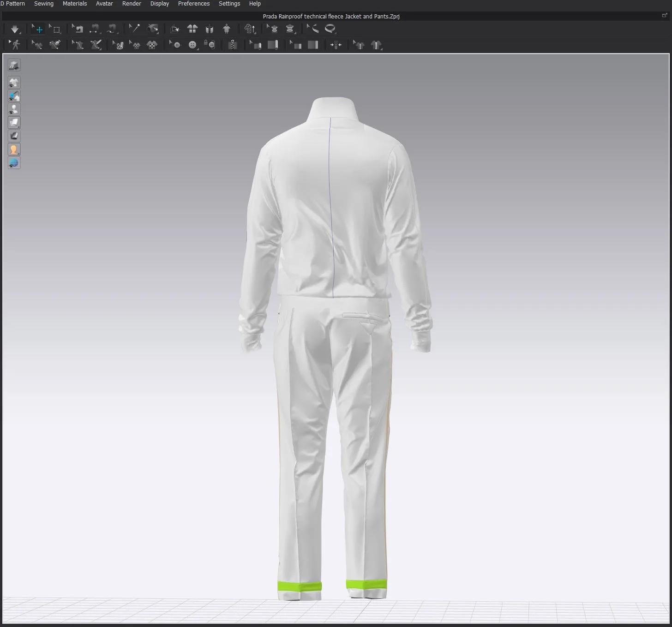This screenshot has width=672, height=627.
Task: Open the Render menu
Action: [132, 4]
